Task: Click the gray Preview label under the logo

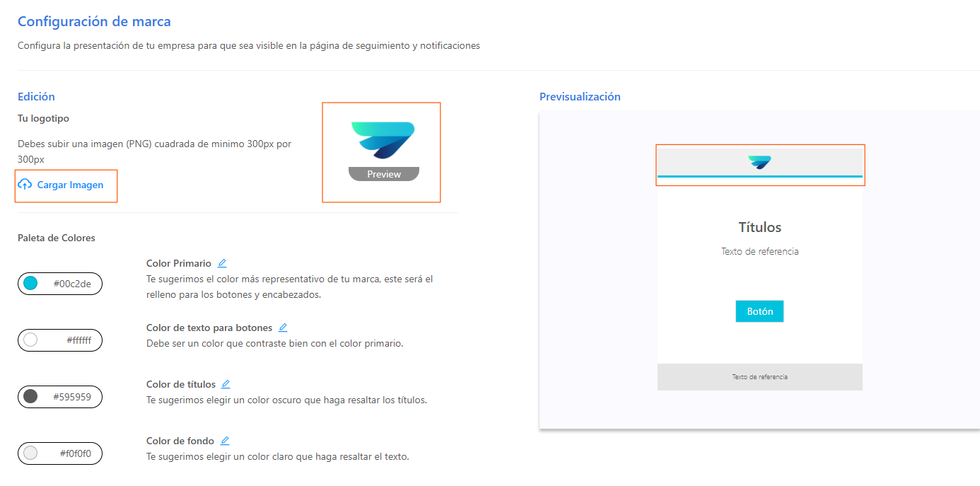Action: 384,174
